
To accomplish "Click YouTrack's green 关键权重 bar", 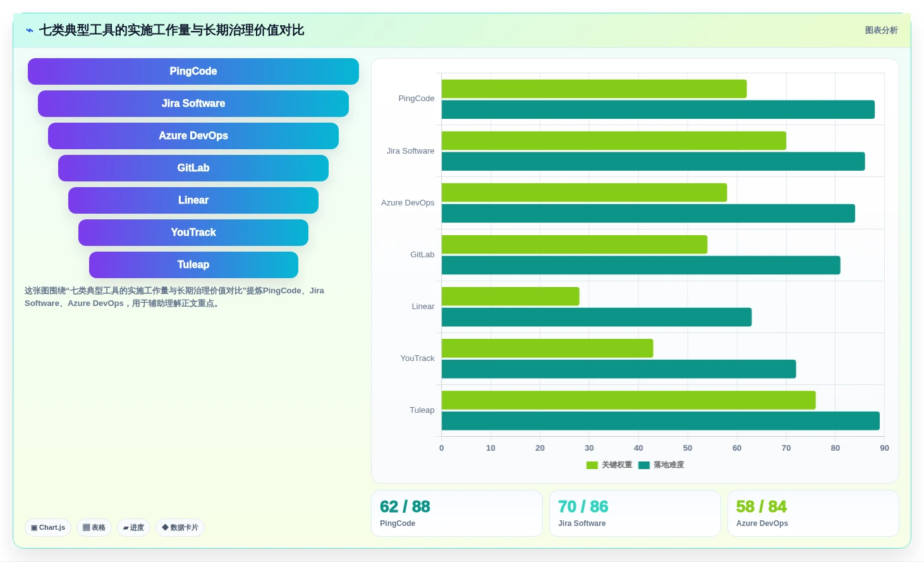I will pyautogui.click(x=547, y=348).
